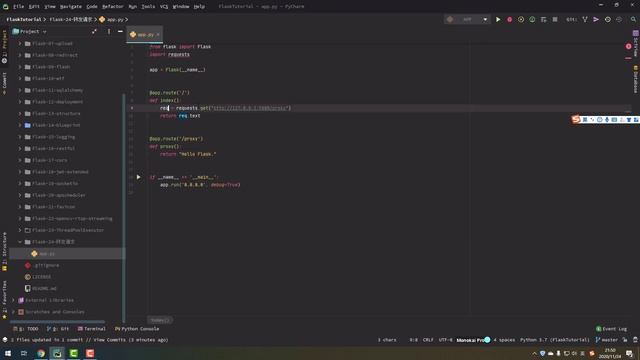640x360 pixels.
Task: Click the PyCharm icon in the taskbar
Action: point(57,353)
